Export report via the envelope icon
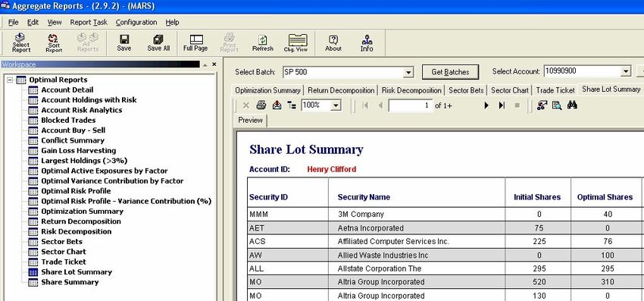 pos(277,105)
